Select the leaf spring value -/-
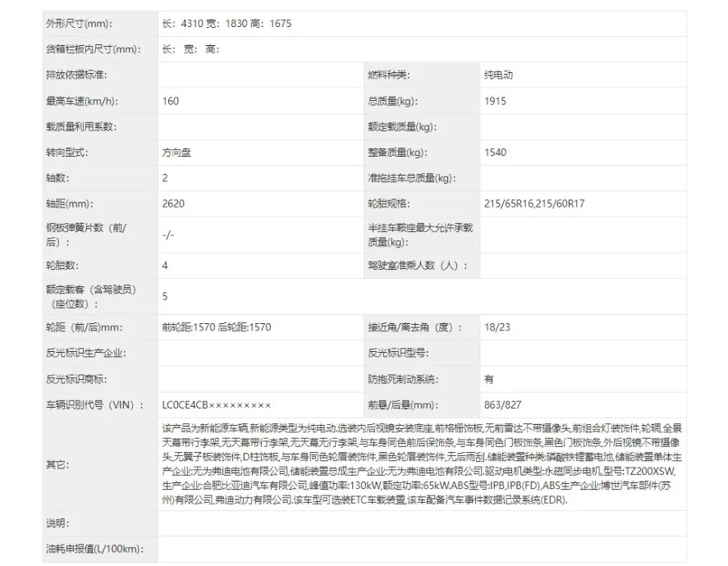The width and height of the screenshot is (728, 566). (168, 235)
